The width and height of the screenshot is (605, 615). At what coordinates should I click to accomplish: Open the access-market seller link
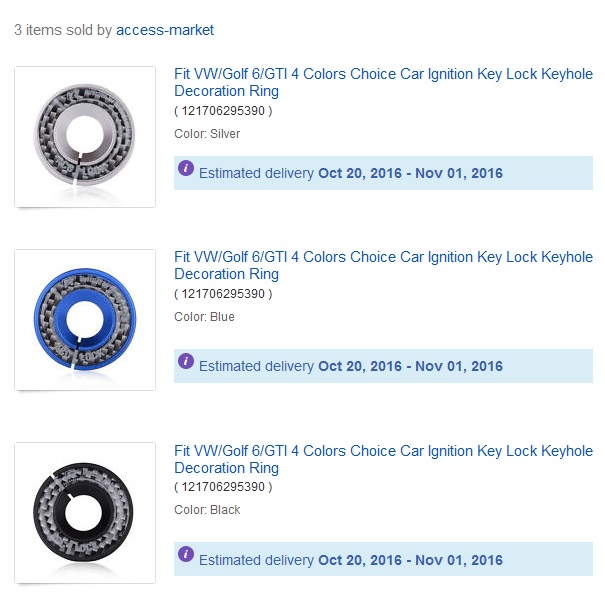coord(165,30)
